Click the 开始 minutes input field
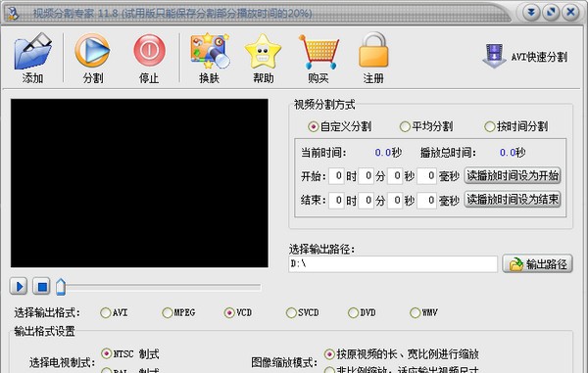The image size is (588, 373). (366, 175)
